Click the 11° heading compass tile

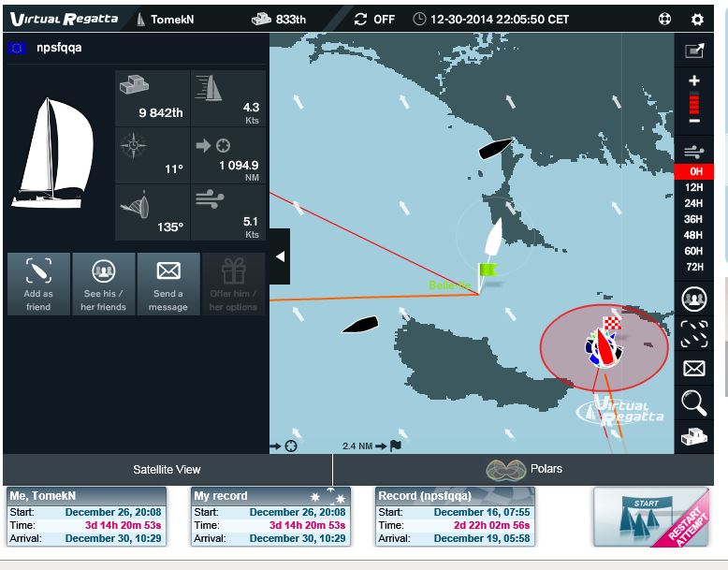[x=153, y=155]
